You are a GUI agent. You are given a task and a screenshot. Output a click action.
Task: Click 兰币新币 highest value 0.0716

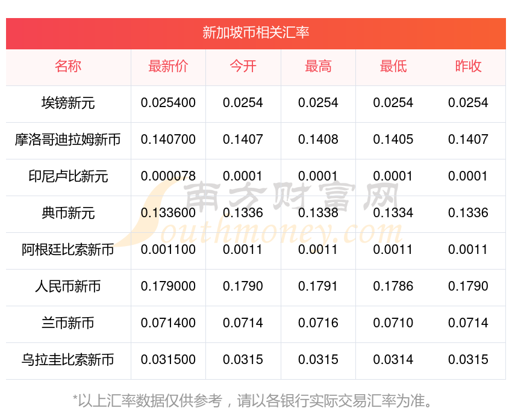click(318, 323)
